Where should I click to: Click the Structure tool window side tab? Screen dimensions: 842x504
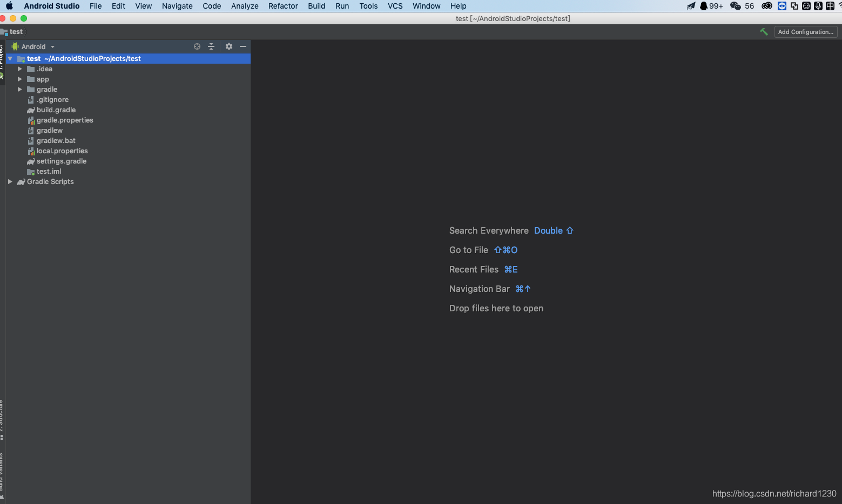(x=2, y=420)
